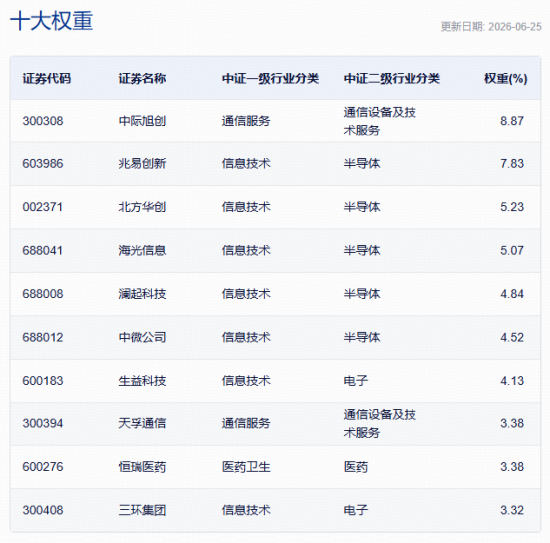The height and width of the screenshot is (543, 550).
Task: Select security code 688041
Action: pyautogui.click(x=43, y=250)
